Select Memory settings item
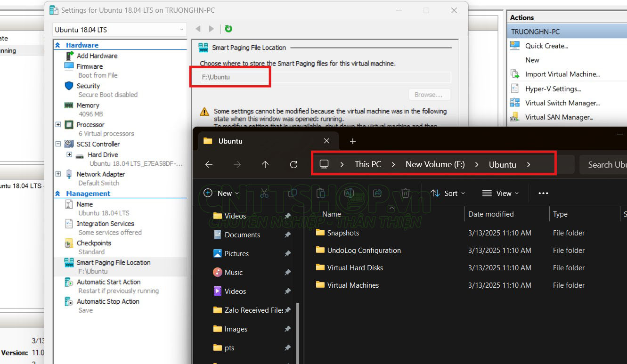This screenshot has height=364, width=627. pyautogui.click(x=88, y=105)
